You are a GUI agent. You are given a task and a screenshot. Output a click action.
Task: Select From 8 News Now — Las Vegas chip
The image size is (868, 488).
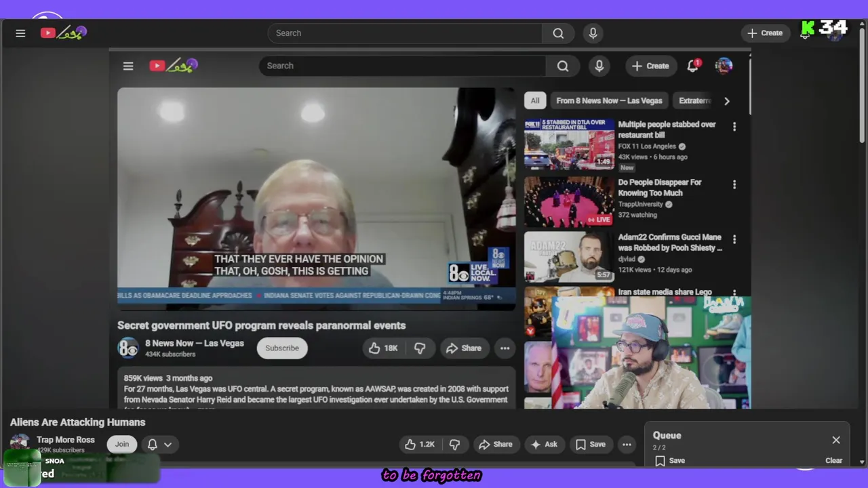(609, 101)
